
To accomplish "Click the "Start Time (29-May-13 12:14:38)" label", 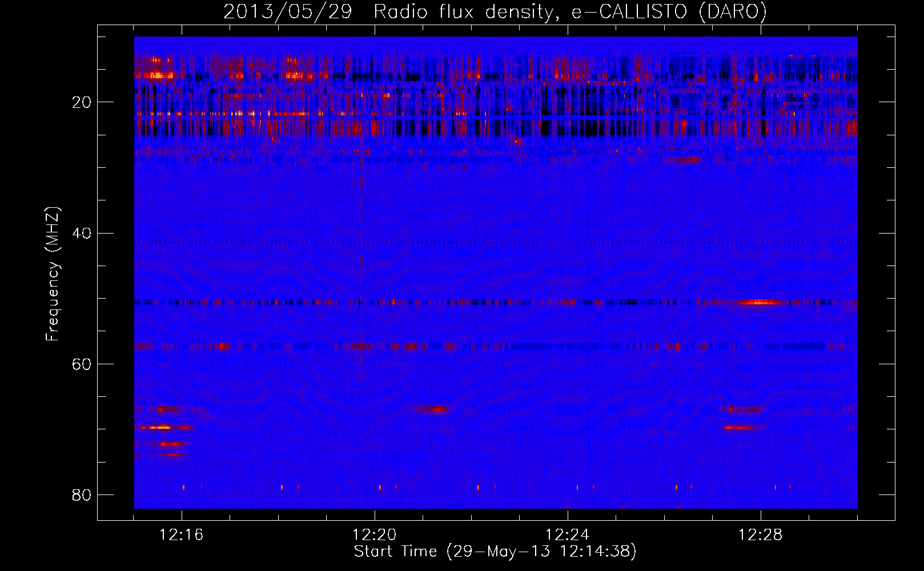I will point(495,552).
